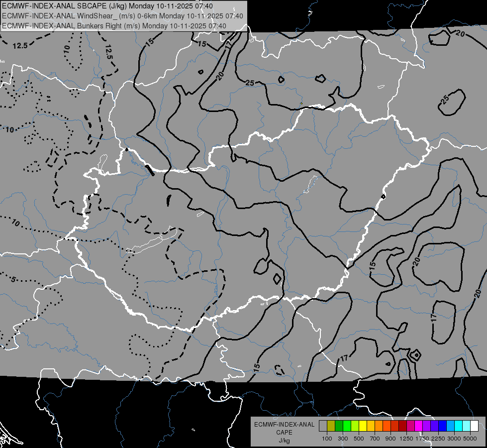Click the 2250 legend scale label

[438, 439]
